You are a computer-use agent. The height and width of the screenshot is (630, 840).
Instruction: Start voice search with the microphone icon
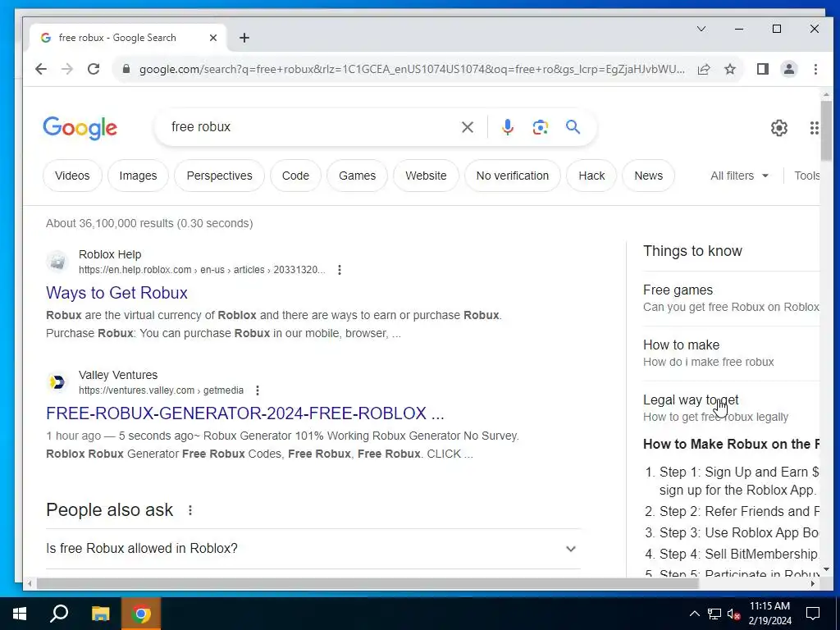pyautogui.click(x=508, y=127)
